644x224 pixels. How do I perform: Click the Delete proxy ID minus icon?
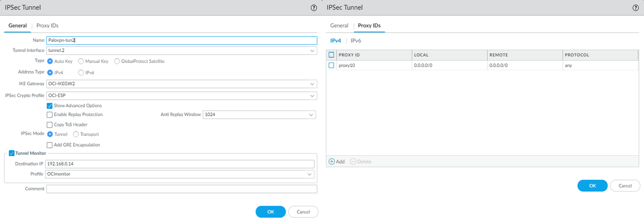pyautogui.click(x=353, y=162)
